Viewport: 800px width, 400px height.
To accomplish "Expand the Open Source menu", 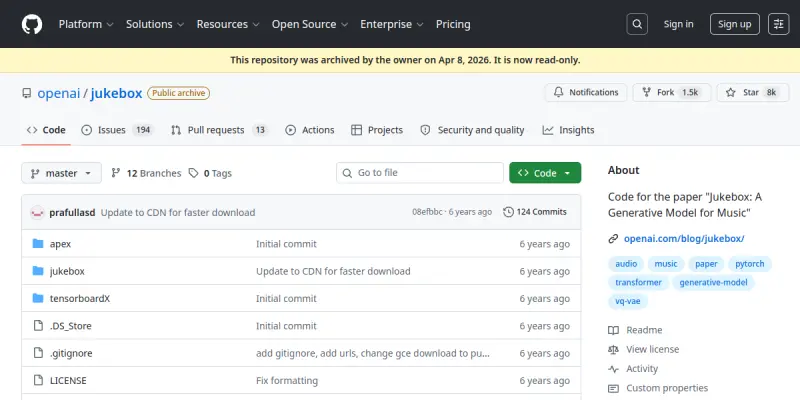I will [310, 24].
